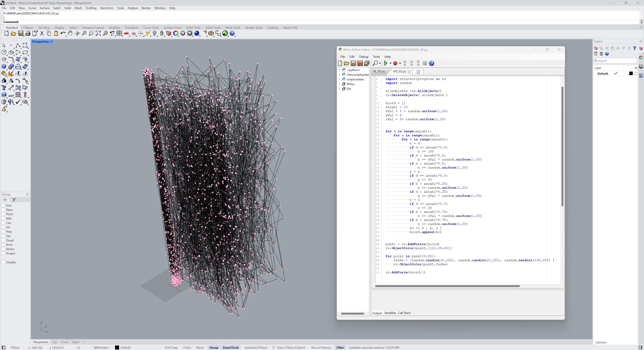Create a new layer in the Layers panel
This screenshot has width=644, height=350.
596,48
